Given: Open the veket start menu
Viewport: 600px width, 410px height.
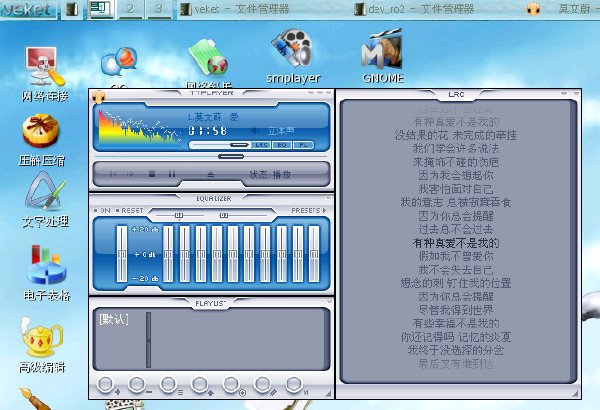Looking at the screenshot, I should coord(28,9).
